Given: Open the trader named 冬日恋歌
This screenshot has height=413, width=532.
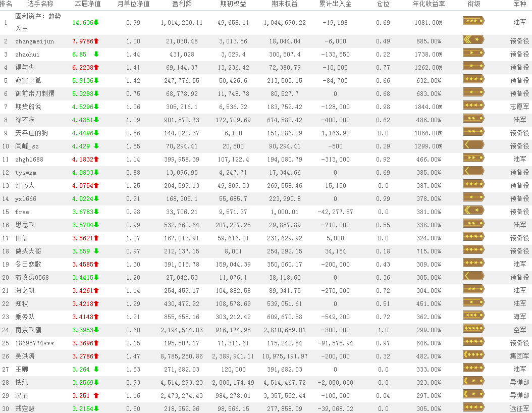Looking at the screenshot, I should tap(28, 265).
